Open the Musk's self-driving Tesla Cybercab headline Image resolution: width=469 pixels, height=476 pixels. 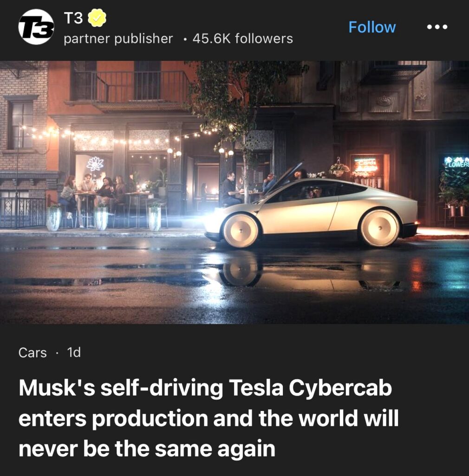208,418
